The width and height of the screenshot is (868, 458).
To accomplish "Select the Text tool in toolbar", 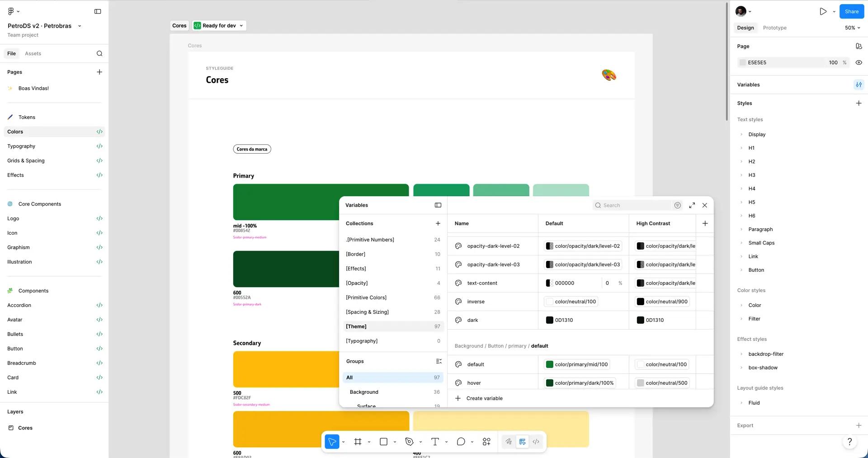I will click(435, 442).
